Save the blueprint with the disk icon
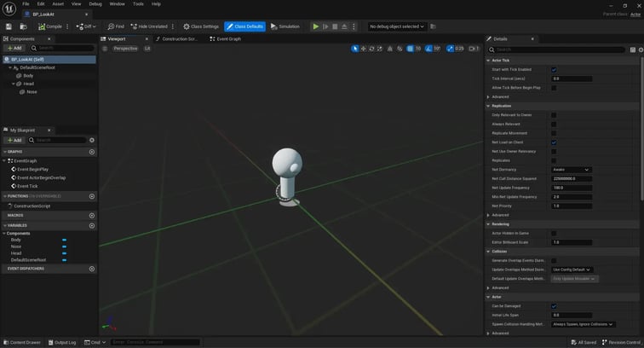The height and width of the screenshot is (348, 644). (9, 26)
